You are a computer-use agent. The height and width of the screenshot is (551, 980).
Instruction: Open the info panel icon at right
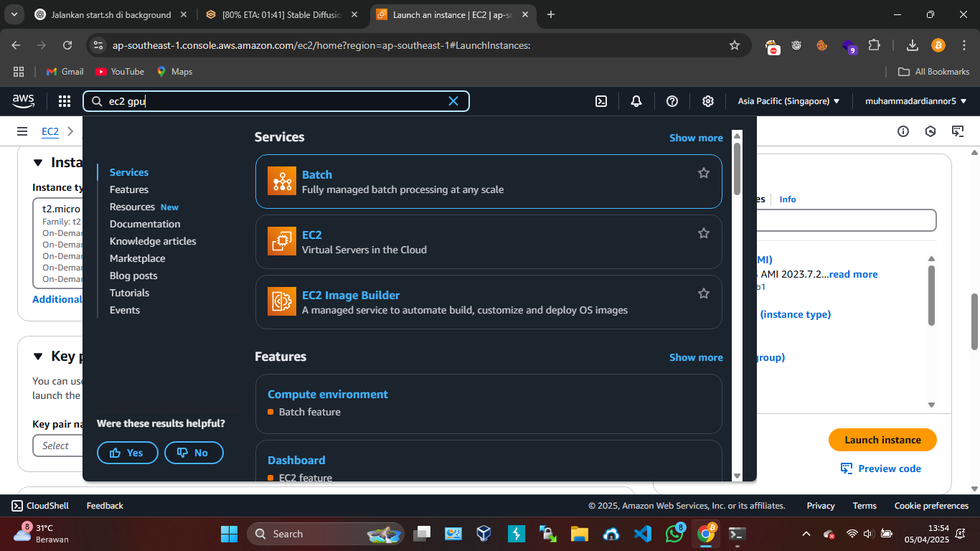point(903,131)
